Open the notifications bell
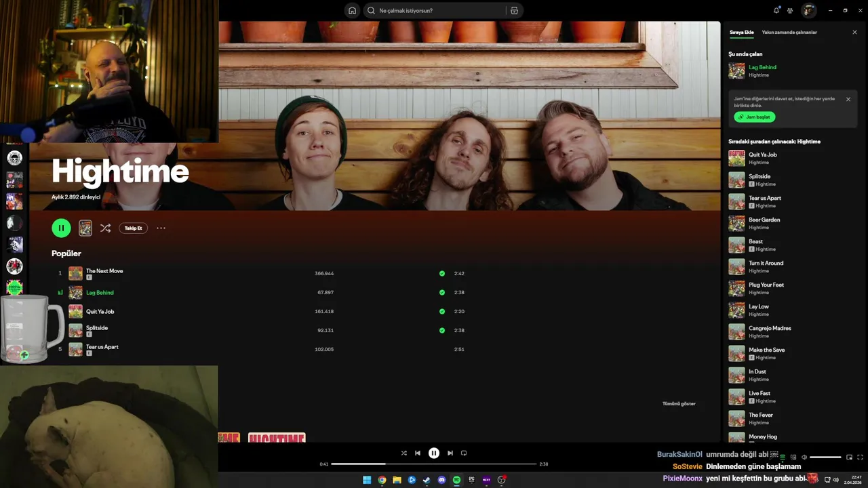Screen dimensions: 868x488 click(776, 10)
